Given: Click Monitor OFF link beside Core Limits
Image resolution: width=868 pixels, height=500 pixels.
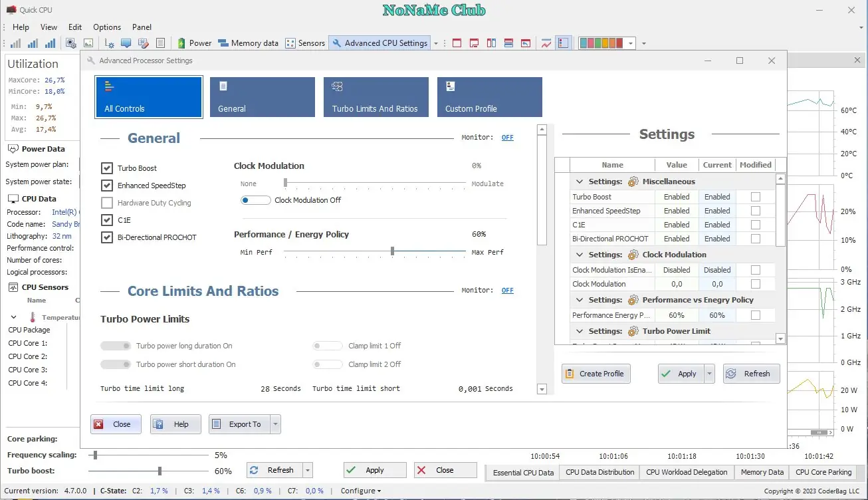Looking at the screenshot, I should point(508,291).
